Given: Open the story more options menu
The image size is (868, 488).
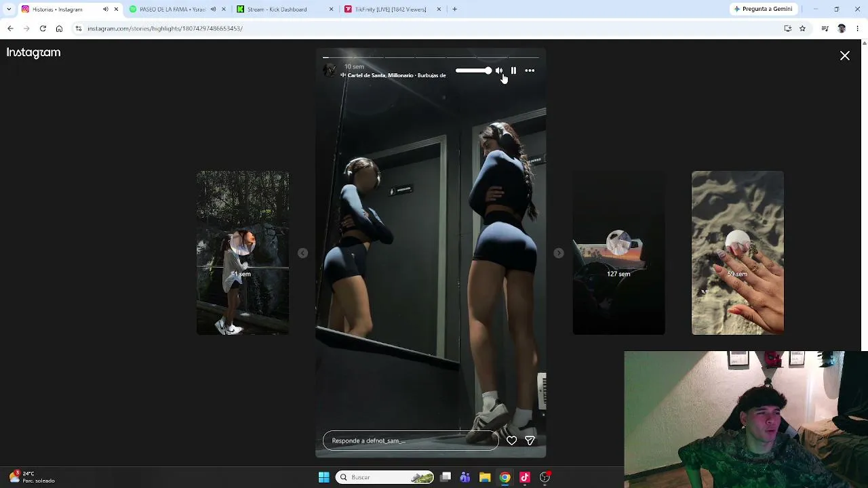Looking at the screenshot, I should pyautogui.click(x=530, y=70).
